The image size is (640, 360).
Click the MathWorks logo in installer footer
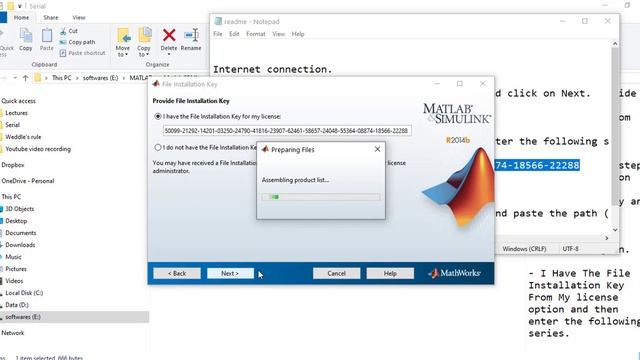(x=454, y=273)
